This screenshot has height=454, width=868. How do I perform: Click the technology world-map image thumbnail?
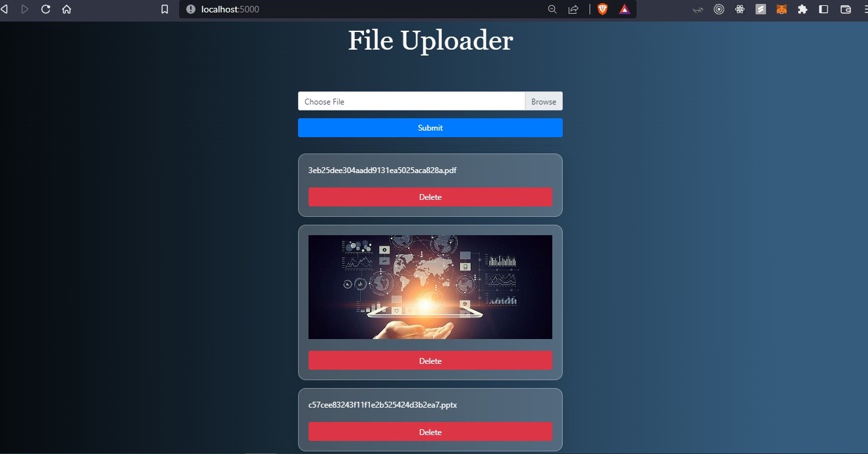(x=430, y=287)
